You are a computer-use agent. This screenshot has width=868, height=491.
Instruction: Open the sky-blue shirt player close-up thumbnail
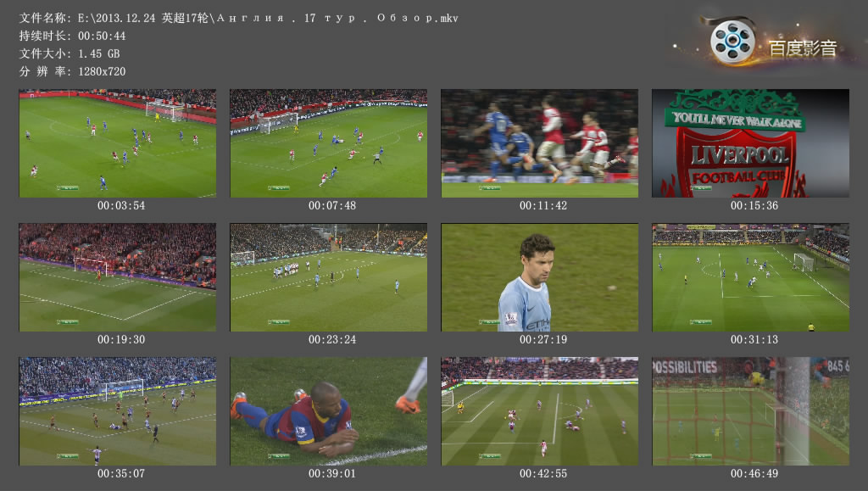pos(539,277)
